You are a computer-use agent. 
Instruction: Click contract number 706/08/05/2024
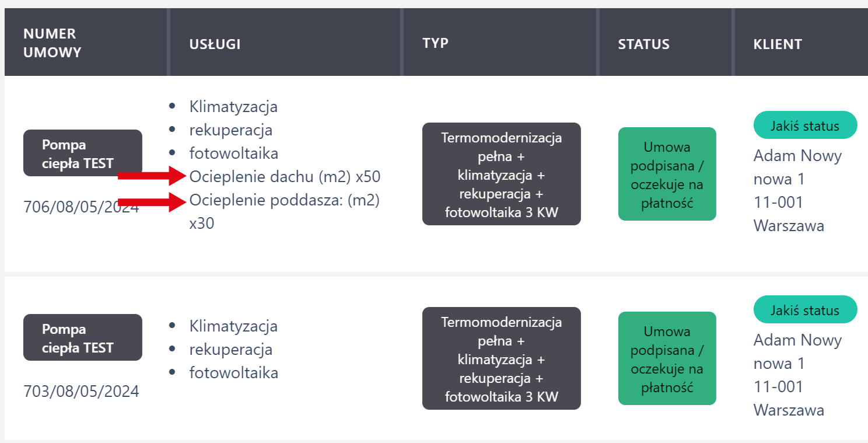(81, 207)
